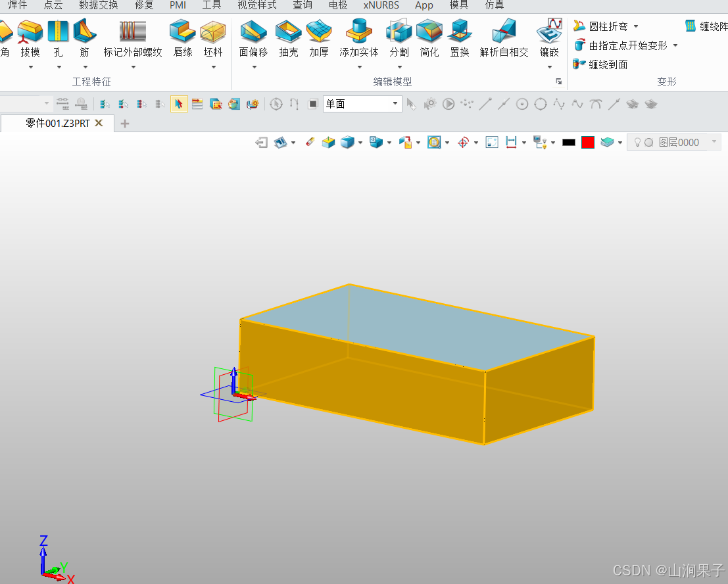This screenshot has width=728, height=584.
Task: Select the 筋 (Rib) tool
Action: [x=84, y=39]
